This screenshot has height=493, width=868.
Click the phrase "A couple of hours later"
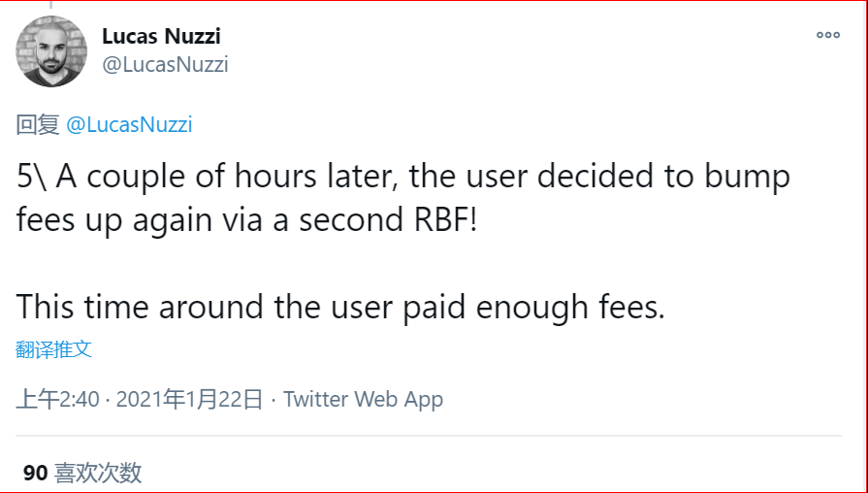tap(227, 177)
